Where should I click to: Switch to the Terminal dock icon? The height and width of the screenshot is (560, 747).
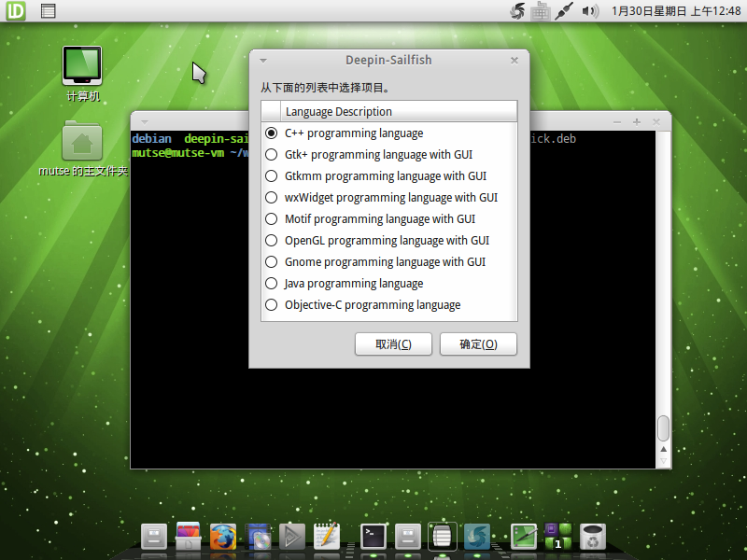click(x=373, y=537)
